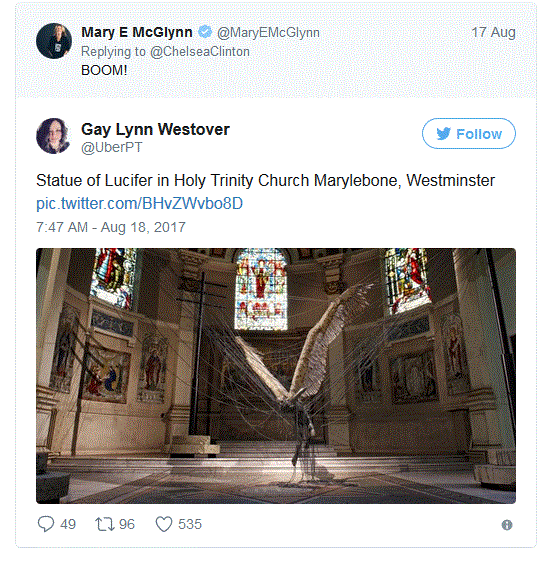Viewport: 540px width, 562px height.
Task: Open Mary E McGlynn's profile avatar
Action: 54,41
